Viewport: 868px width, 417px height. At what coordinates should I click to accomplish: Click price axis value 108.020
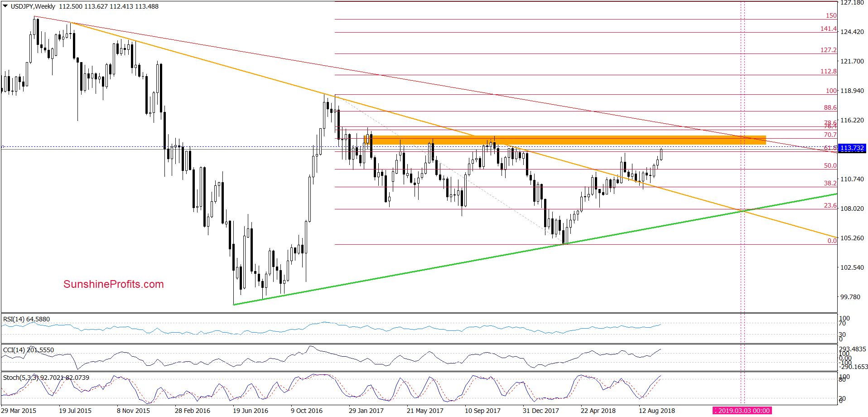(x=852, y=208)
